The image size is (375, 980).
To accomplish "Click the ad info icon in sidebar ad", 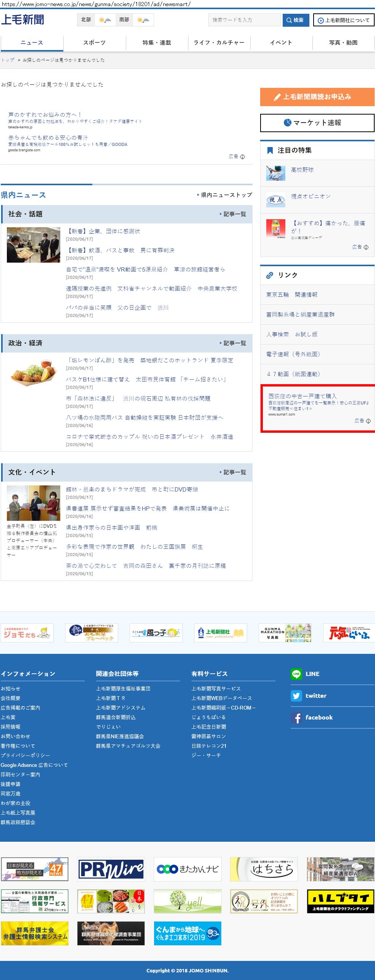I will click(368, 421).
